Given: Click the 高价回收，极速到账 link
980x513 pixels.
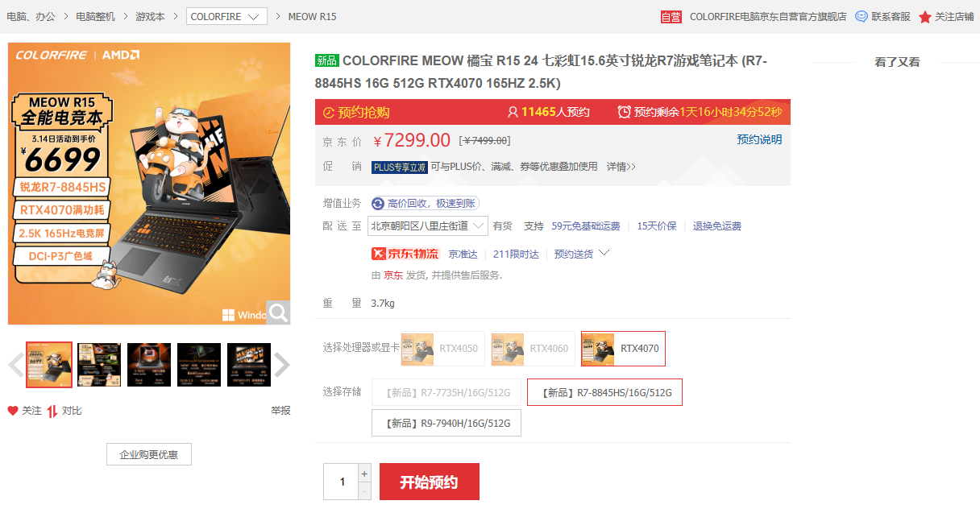Looking at the screenshot, I should point(431,204).
